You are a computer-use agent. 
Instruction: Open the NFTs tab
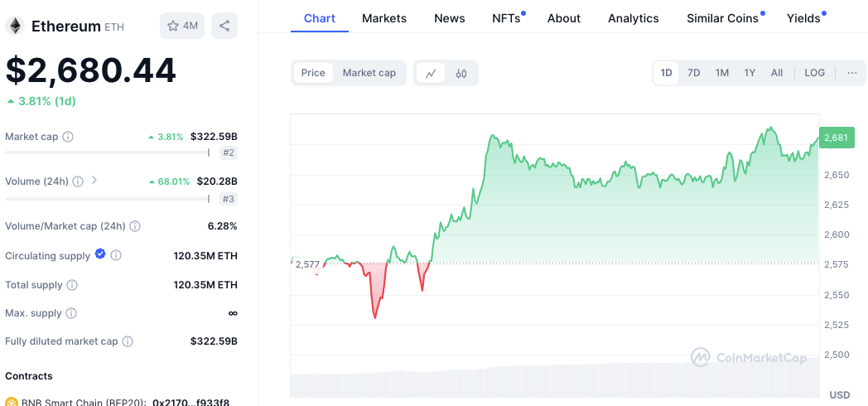click(507, 18)
